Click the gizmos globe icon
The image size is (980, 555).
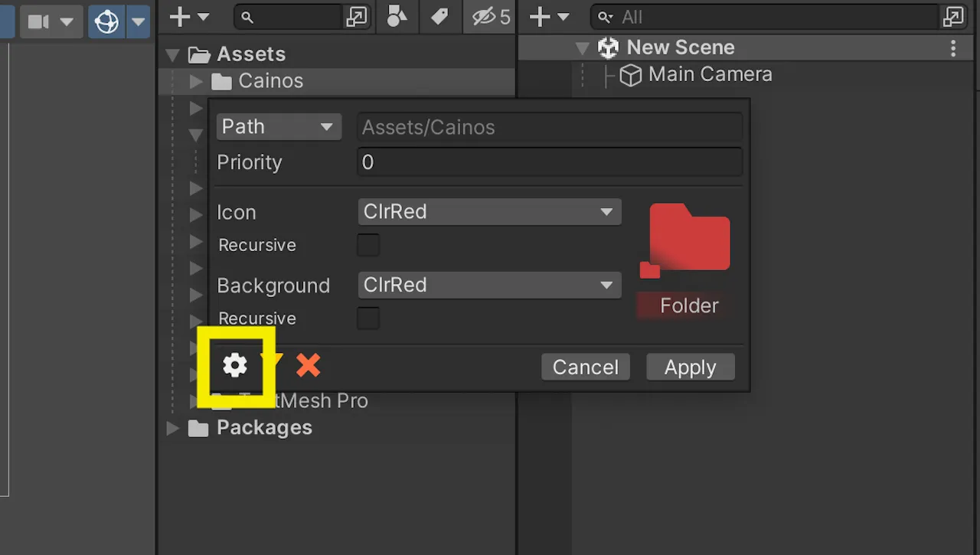click(106, 21)
